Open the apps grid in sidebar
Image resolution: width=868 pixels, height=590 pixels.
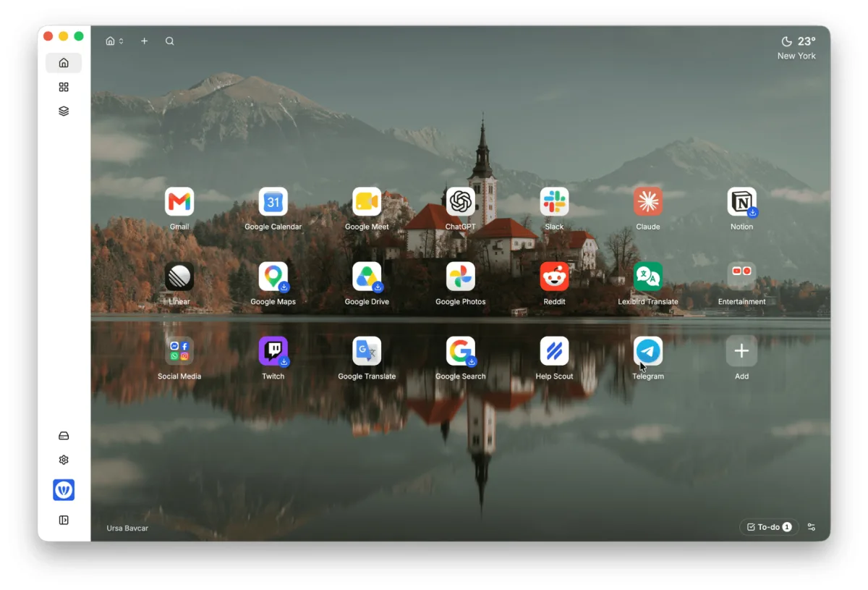64,87
